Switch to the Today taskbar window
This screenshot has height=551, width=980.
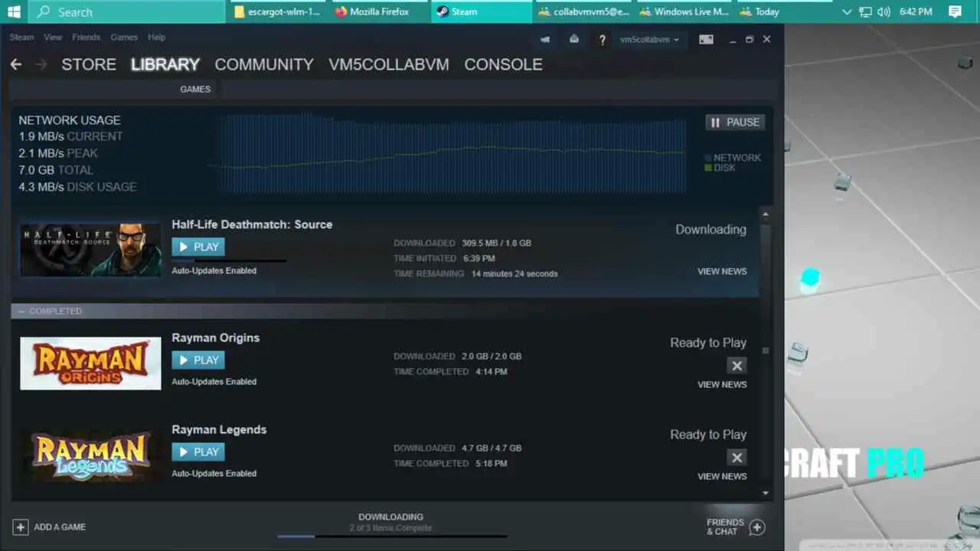point(785,11)
